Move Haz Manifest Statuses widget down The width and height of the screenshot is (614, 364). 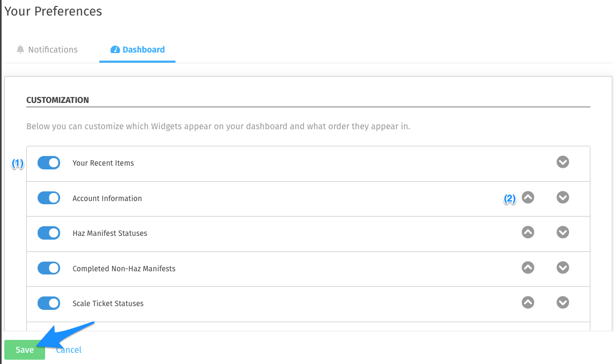[562, 232]
